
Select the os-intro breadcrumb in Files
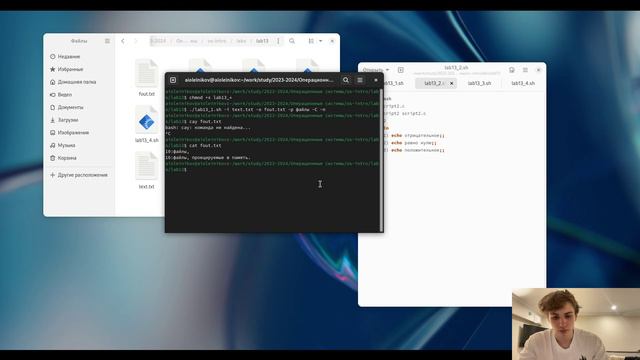[217, 41]
